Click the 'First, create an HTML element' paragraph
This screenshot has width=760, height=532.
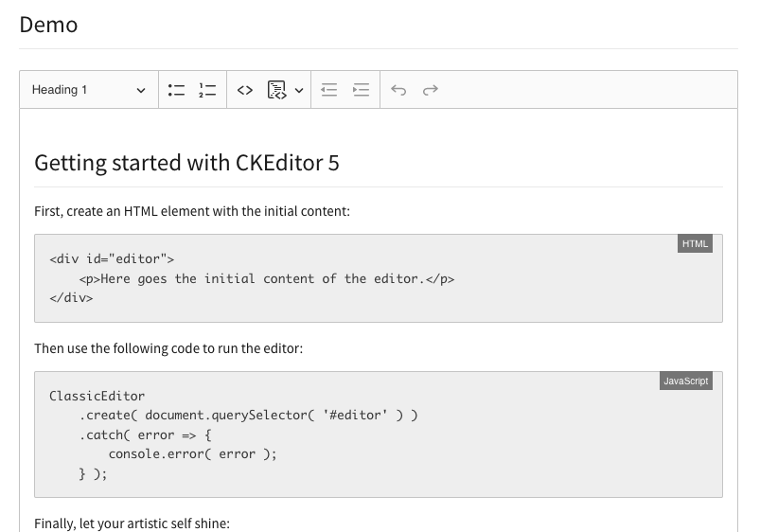(x=192, y=211)
